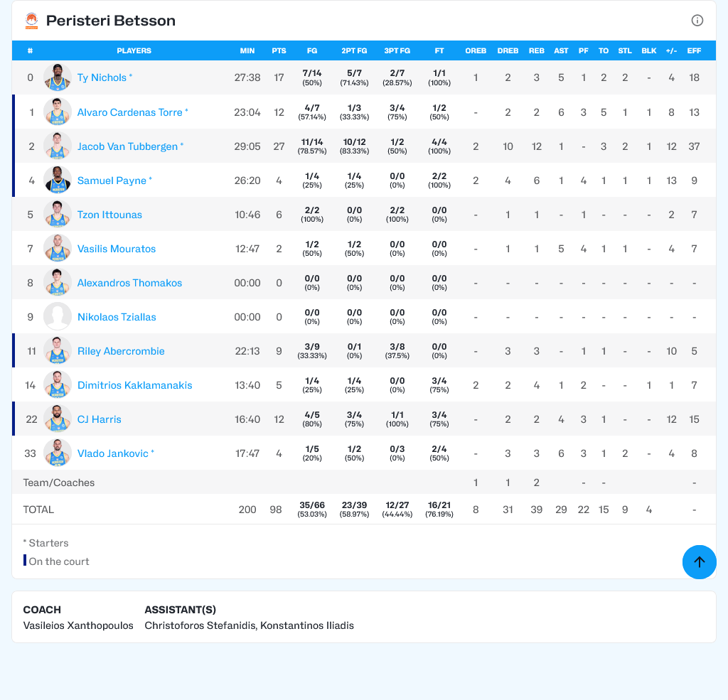Click Vasilis Mouratos player photo
This screenshot has width=728, height=700.
click(57, 249)
